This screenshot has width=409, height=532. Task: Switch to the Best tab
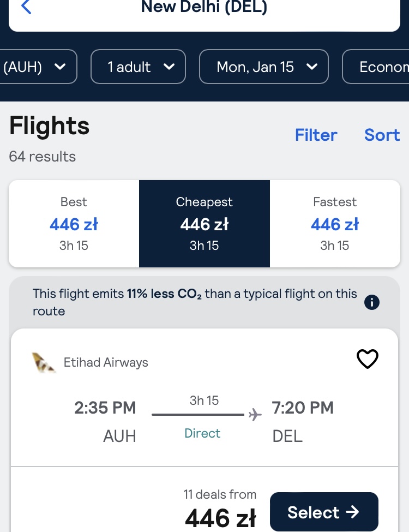(74, 224)
